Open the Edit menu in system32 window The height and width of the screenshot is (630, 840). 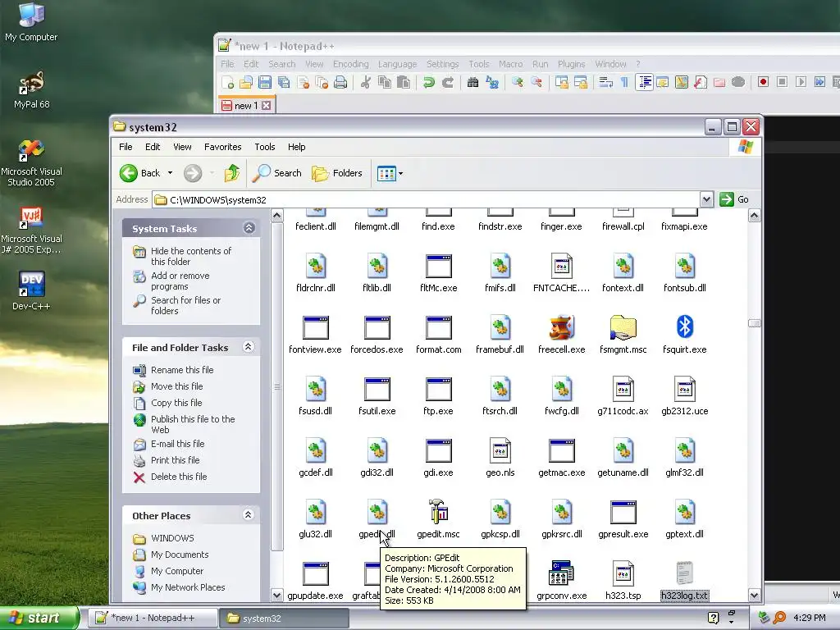[153, 147]
